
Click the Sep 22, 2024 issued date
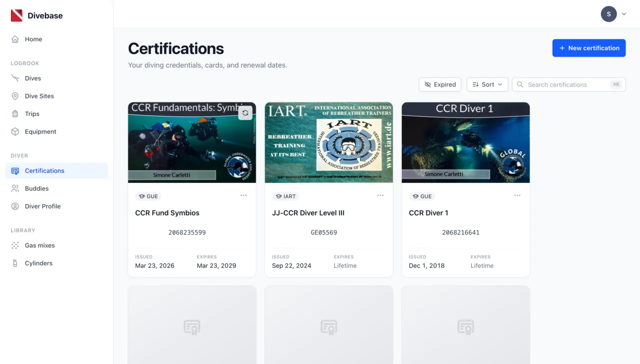291,265
